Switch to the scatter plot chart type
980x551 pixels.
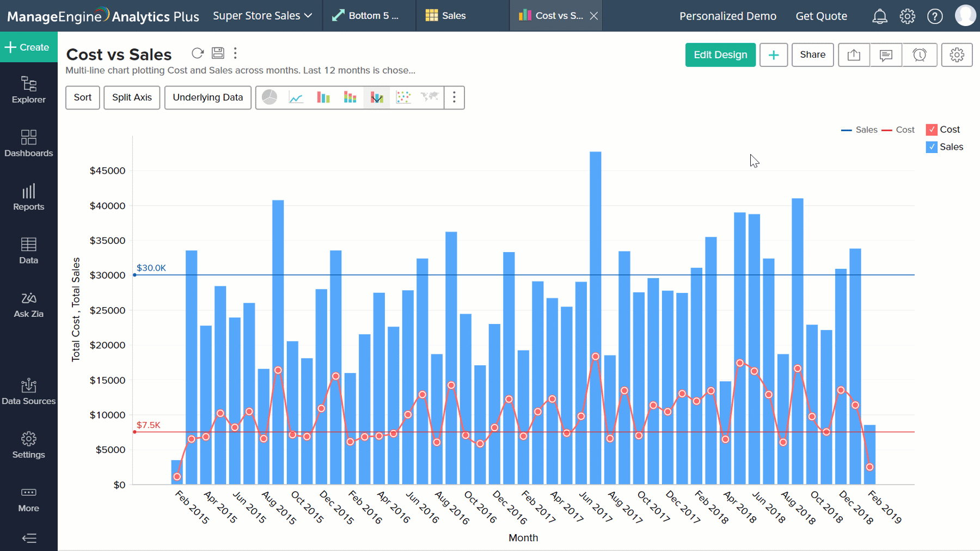tap(403, 97)
